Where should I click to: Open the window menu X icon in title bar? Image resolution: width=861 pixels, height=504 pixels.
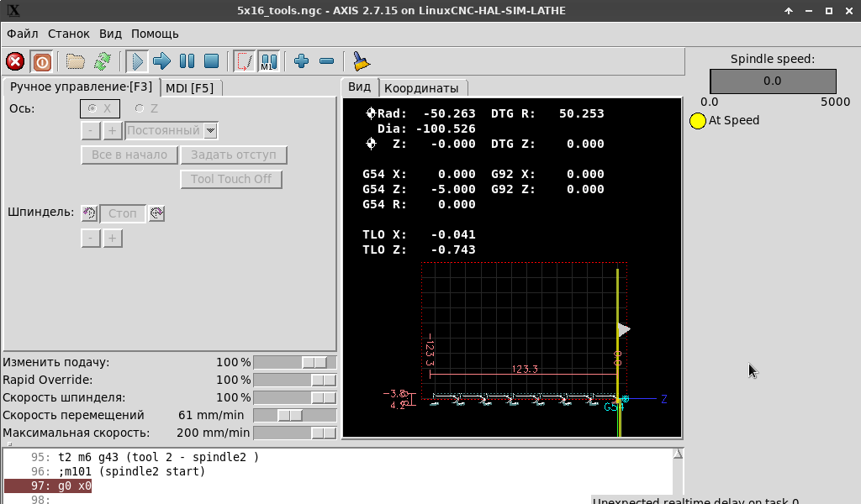tap(13, 10)
